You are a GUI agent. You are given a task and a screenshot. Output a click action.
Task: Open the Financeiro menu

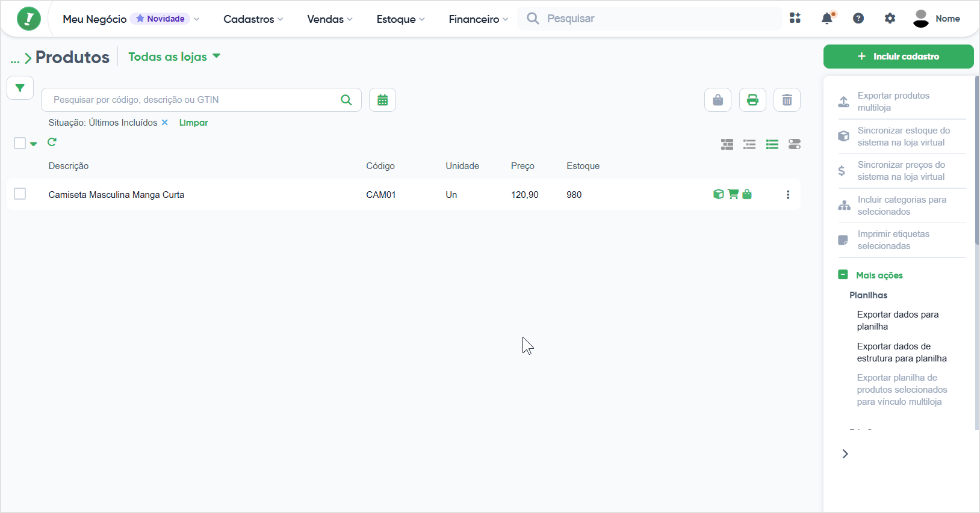coord(479,19)
